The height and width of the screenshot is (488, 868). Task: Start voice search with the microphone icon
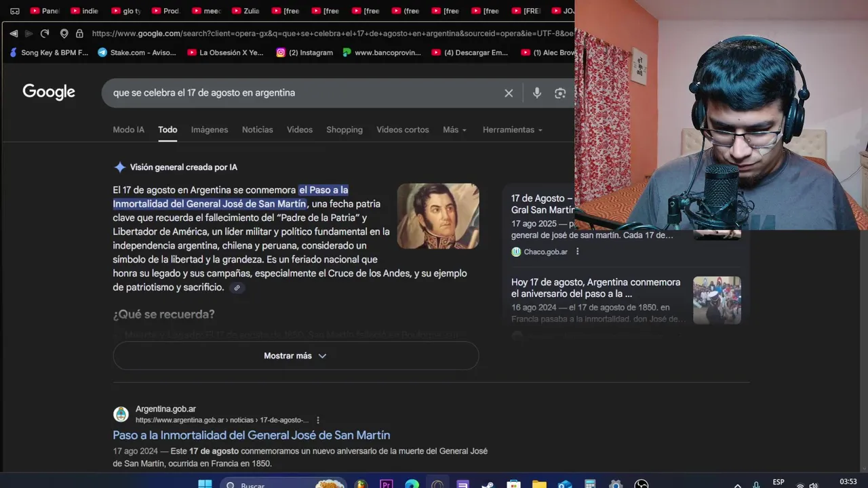[x=537, y=93]
